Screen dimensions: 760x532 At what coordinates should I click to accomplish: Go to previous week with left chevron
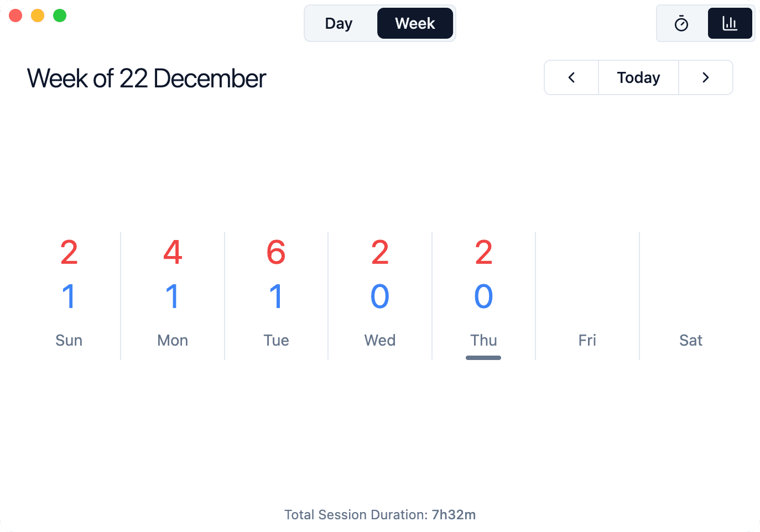click(571, 77)
